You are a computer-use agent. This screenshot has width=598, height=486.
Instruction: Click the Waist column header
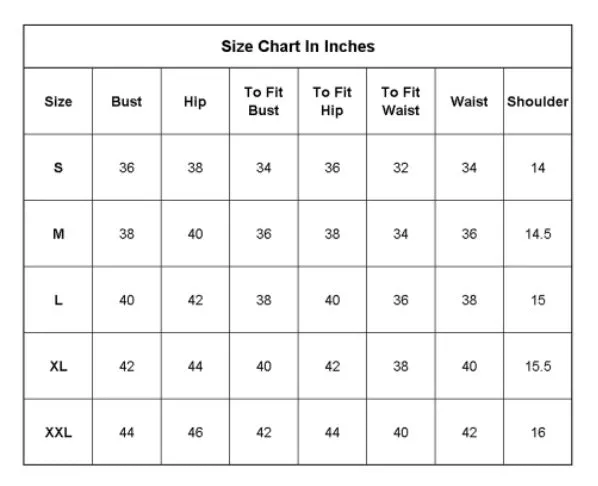pos(469,101)
